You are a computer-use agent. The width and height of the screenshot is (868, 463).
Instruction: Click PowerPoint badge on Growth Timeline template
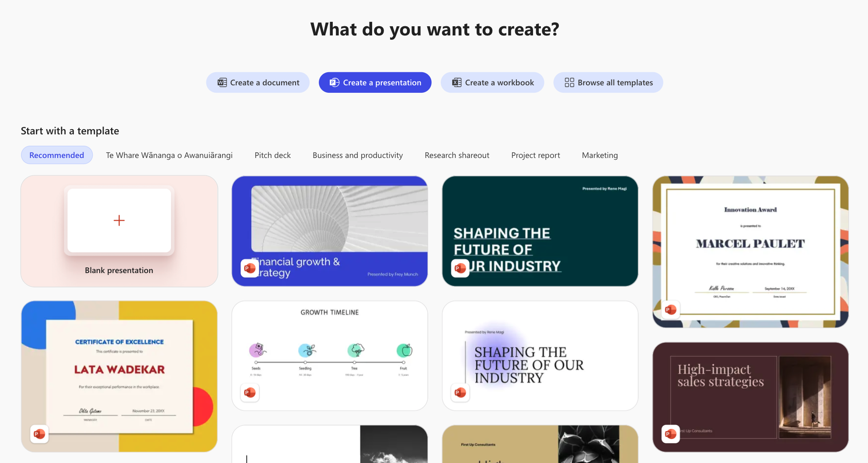coord(250,393)
